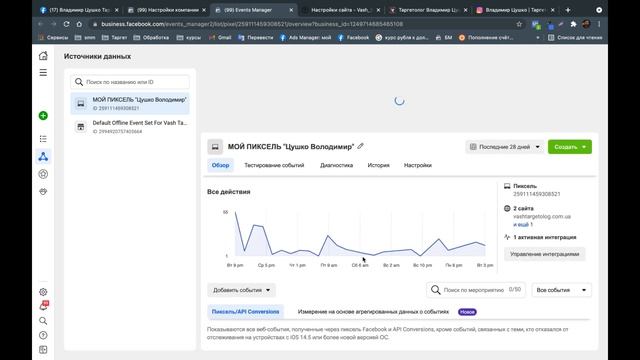Open the 'Все события' filter dropdown
The height and width of the screenshot is (360, 640).
pyautogui.click(x=562, y=290)
